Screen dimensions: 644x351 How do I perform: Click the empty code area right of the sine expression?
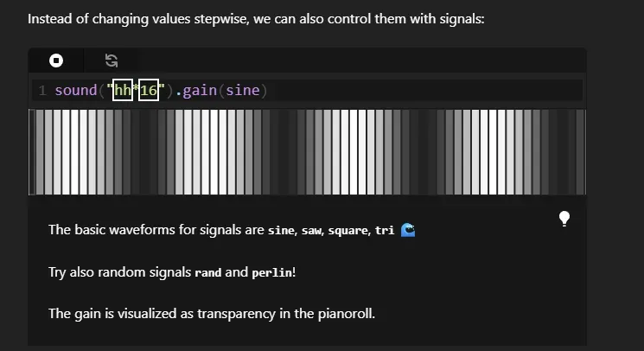coord(423,90)
